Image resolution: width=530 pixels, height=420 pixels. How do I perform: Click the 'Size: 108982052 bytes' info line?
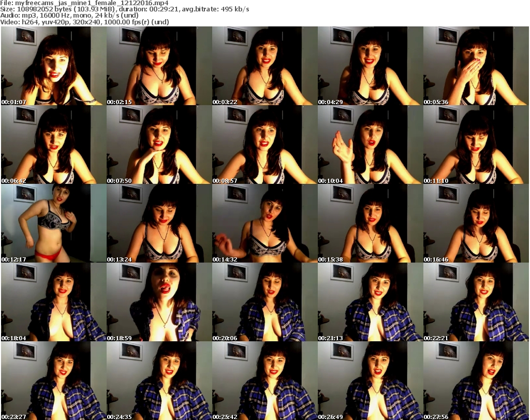(x=125, y=9)
